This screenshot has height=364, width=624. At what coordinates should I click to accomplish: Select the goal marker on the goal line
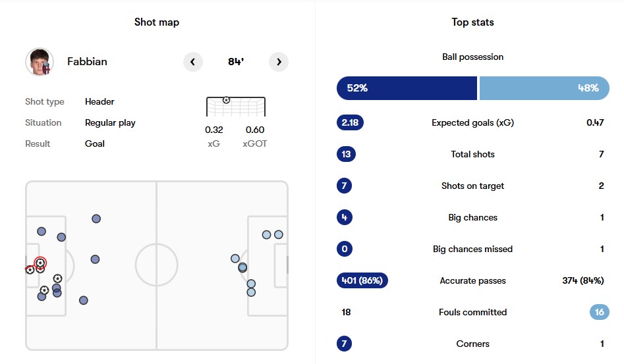coord(30,270)
